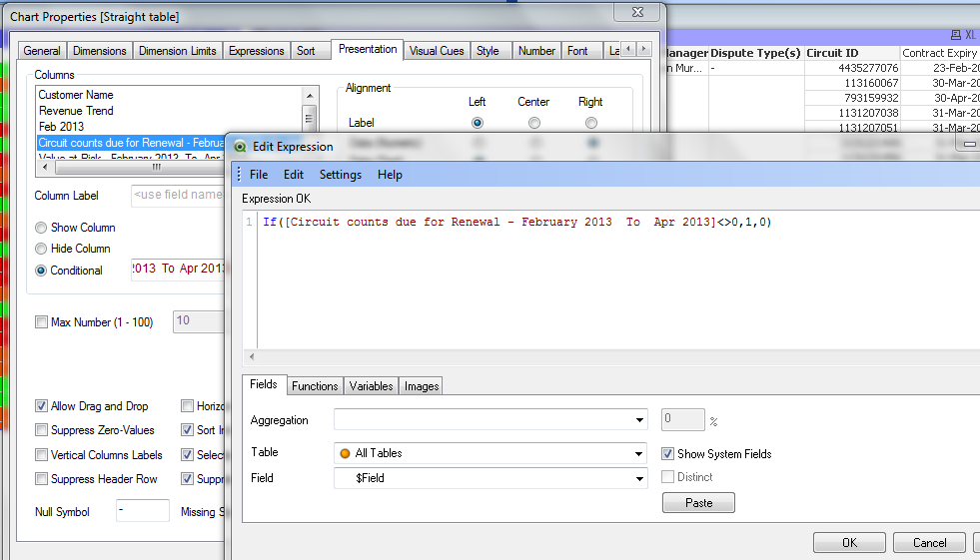This screenshot has height=560, width=980.
Task: Click the orange All Tables icon
Action: 345,454
